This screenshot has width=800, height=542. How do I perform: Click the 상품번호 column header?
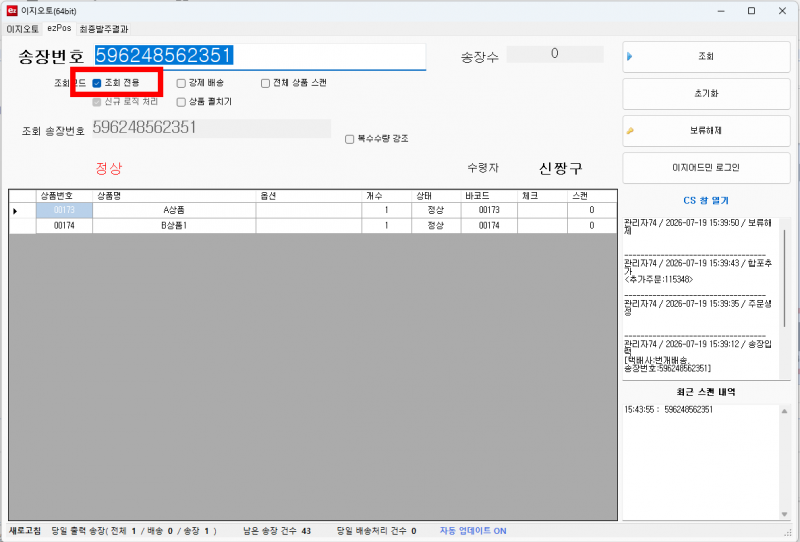64,196
